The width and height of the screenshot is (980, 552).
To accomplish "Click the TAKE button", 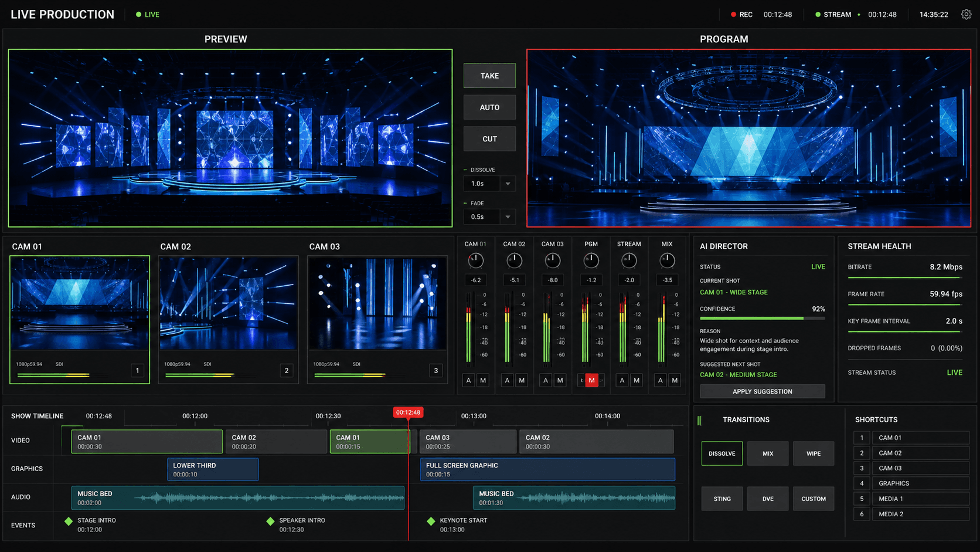I will (x=489, y=76).
